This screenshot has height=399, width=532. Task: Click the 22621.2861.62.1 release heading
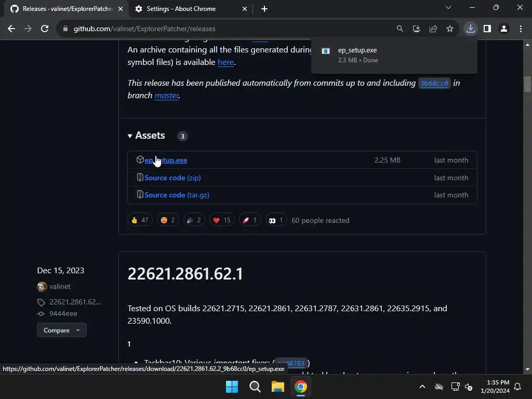pyautogui.click(x=185, y=273)
